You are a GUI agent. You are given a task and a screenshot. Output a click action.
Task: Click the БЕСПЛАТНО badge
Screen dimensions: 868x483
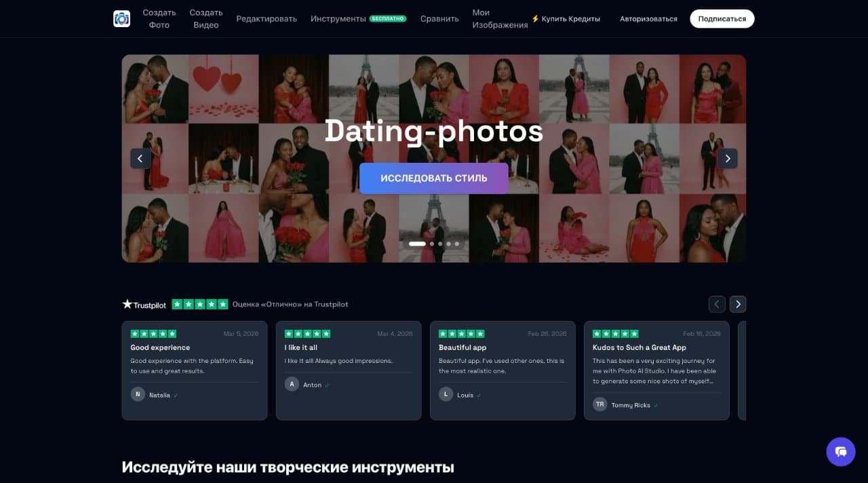click(x=388, y=19)
